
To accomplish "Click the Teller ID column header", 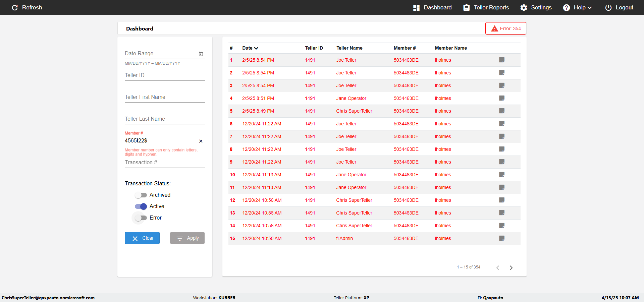I will pos(314,48).
